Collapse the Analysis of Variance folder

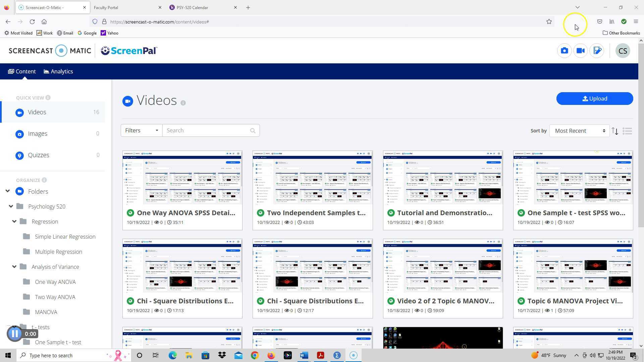tap(14, 266)
